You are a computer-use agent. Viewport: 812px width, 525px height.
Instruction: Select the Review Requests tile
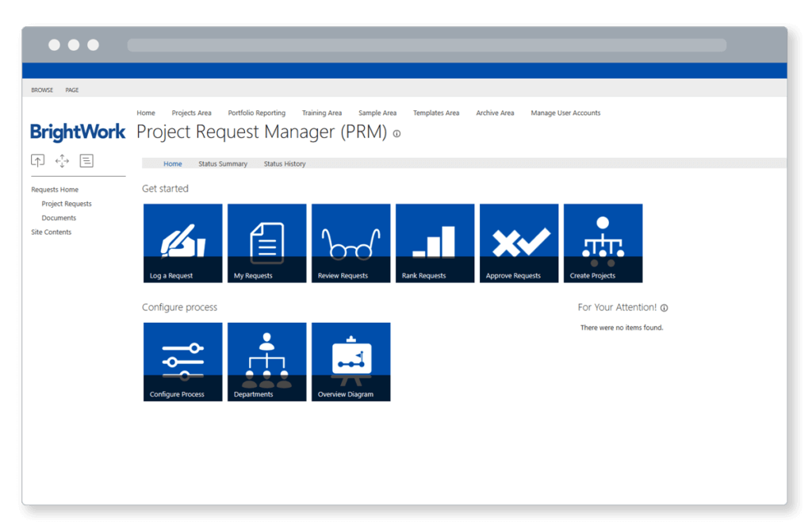pyautogui.click(x=350, y=243)
